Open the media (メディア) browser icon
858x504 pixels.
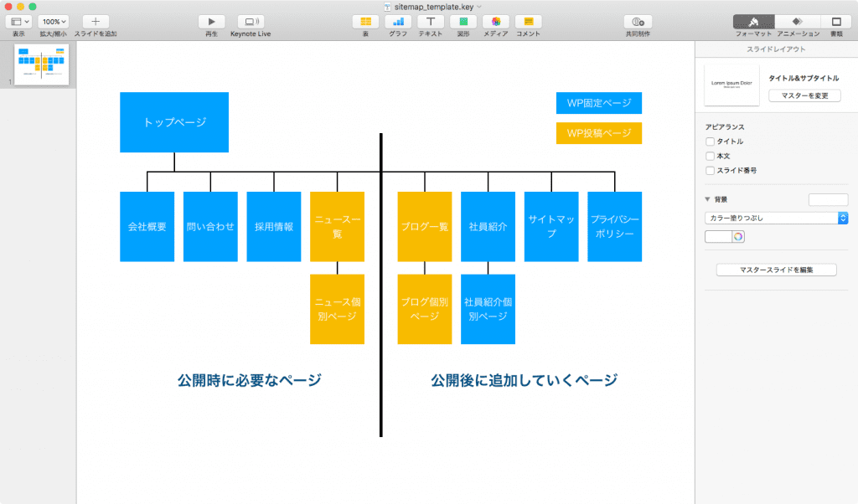[496, 21]
